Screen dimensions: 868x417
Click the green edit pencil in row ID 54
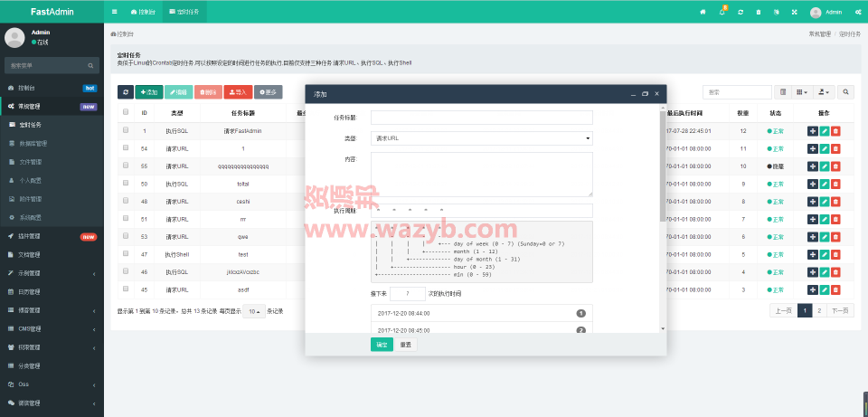click(825, 148)
